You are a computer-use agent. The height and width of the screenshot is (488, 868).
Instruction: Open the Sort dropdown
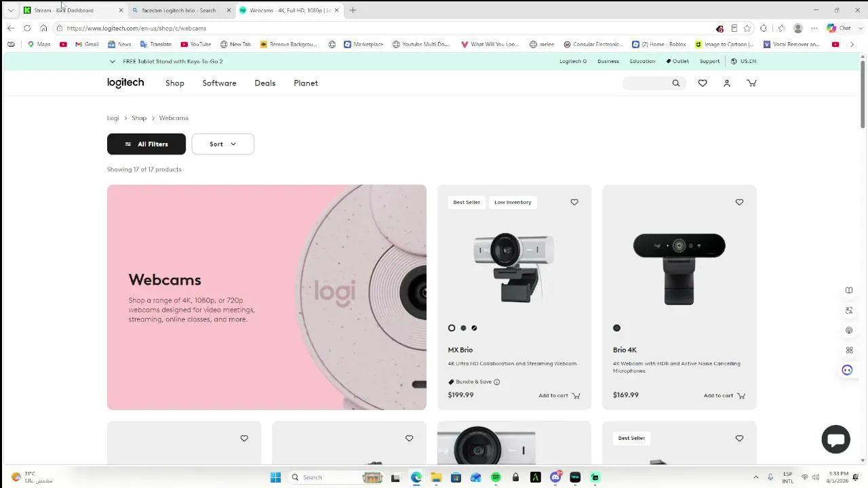222,144
